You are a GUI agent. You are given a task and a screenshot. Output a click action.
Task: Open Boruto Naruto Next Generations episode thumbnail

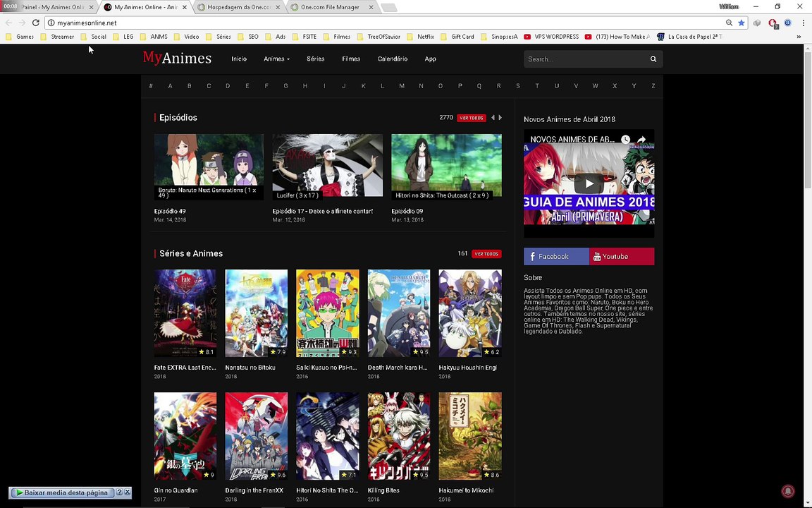point(209,167)
